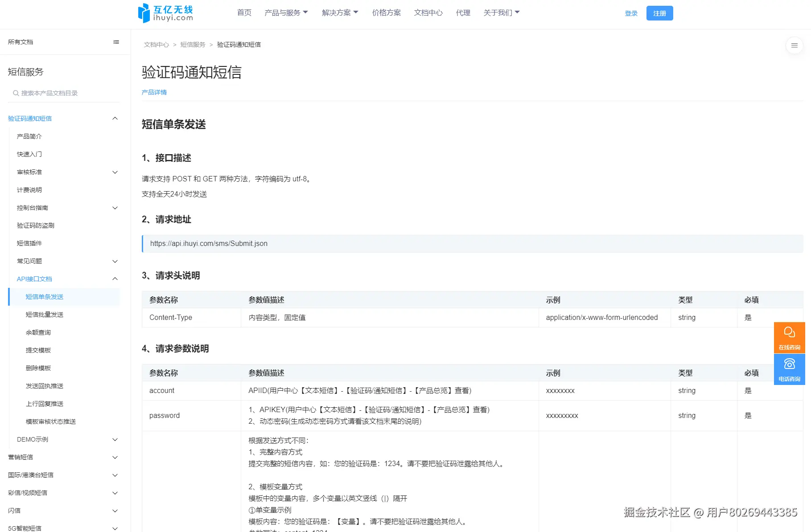
Task: Toggle the all-documents list icon
Action: click(x=116, y=42)
